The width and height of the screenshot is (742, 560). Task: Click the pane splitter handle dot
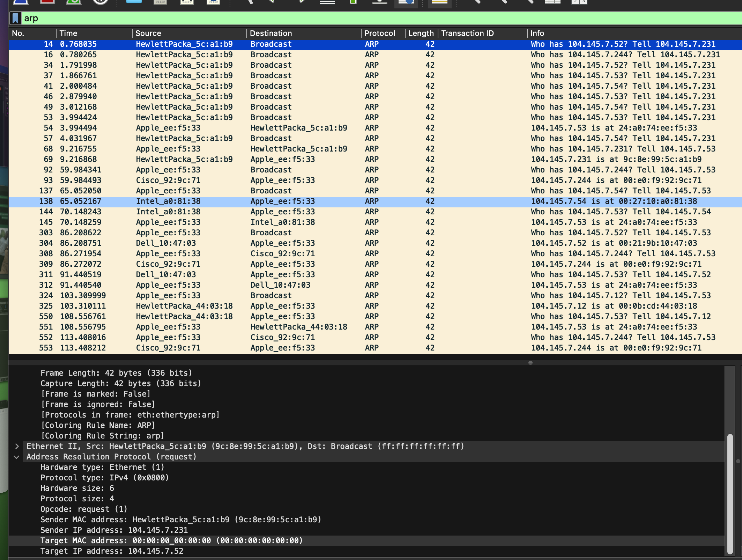(x=530, y=362)
